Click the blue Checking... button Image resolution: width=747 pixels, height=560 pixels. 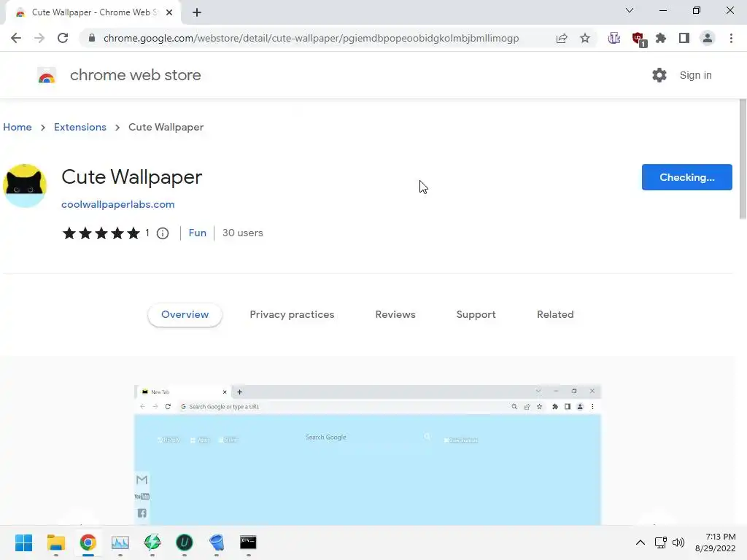[686, 177]
